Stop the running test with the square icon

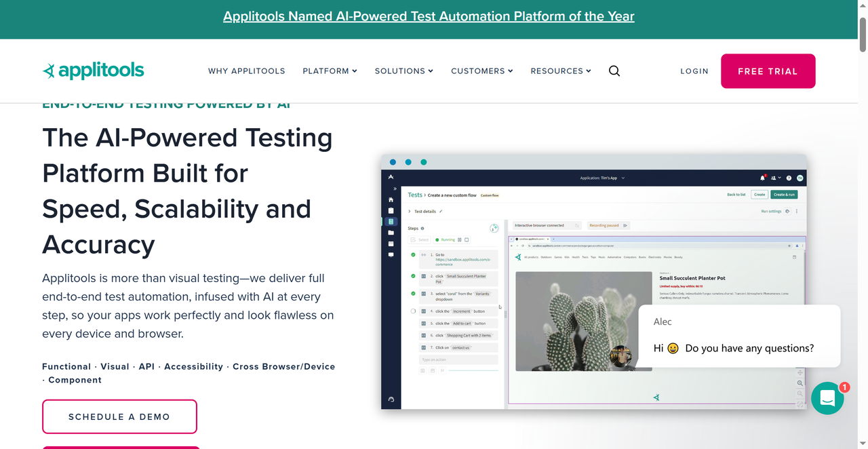click(x=467, y=239)
